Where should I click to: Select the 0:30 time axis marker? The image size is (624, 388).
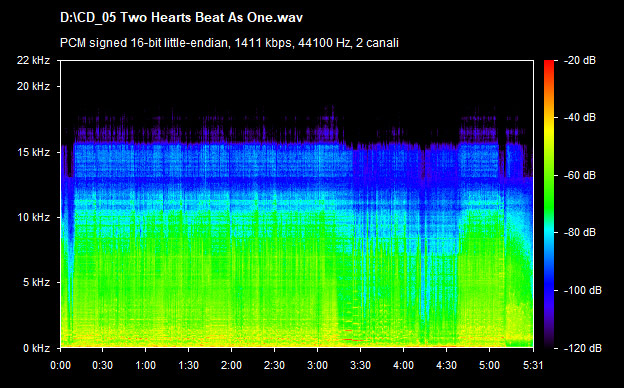[x=103, y=365]
